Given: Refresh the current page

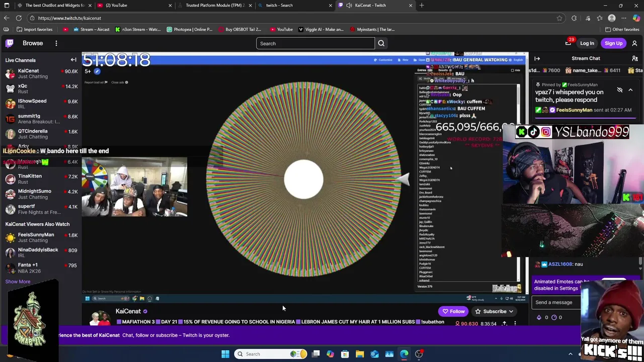Looking at the screenshot, I should coord(19,18).
